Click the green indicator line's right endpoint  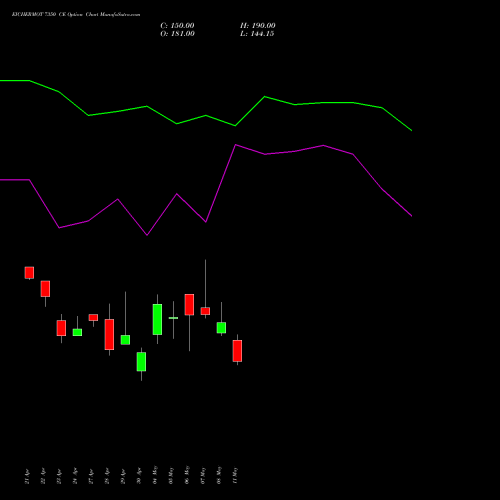[412, 131]
